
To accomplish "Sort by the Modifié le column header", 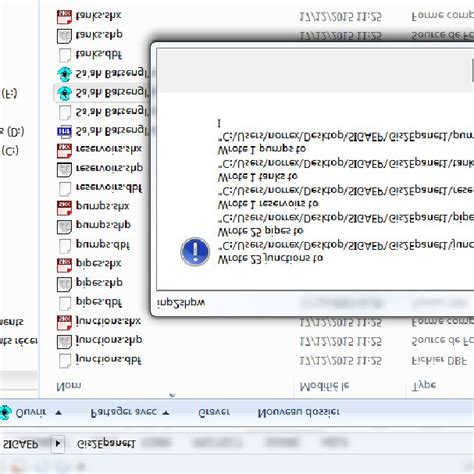I will (324, 386).
